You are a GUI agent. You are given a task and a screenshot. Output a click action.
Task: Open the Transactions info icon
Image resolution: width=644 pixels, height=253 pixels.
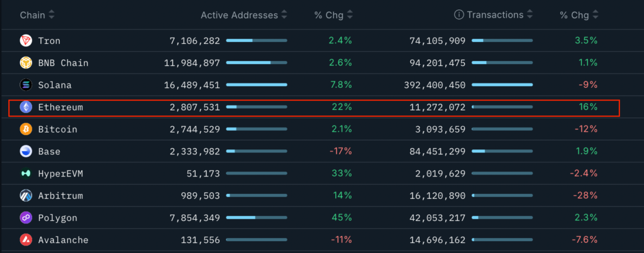(459, 14)
